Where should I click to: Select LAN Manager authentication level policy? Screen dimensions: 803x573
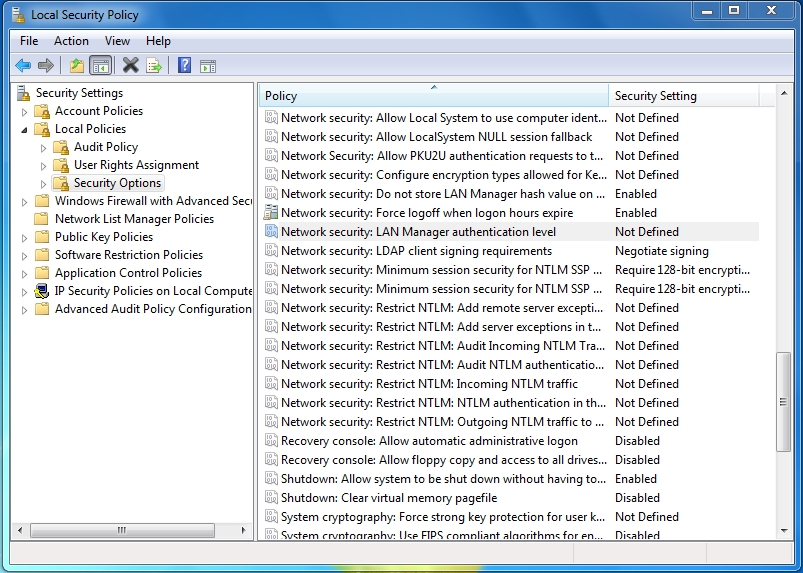[x=418, y=232]
